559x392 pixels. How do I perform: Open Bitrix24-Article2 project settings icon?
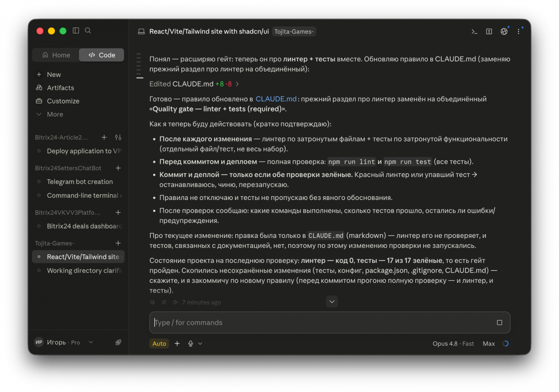click(x=118, y=137)
